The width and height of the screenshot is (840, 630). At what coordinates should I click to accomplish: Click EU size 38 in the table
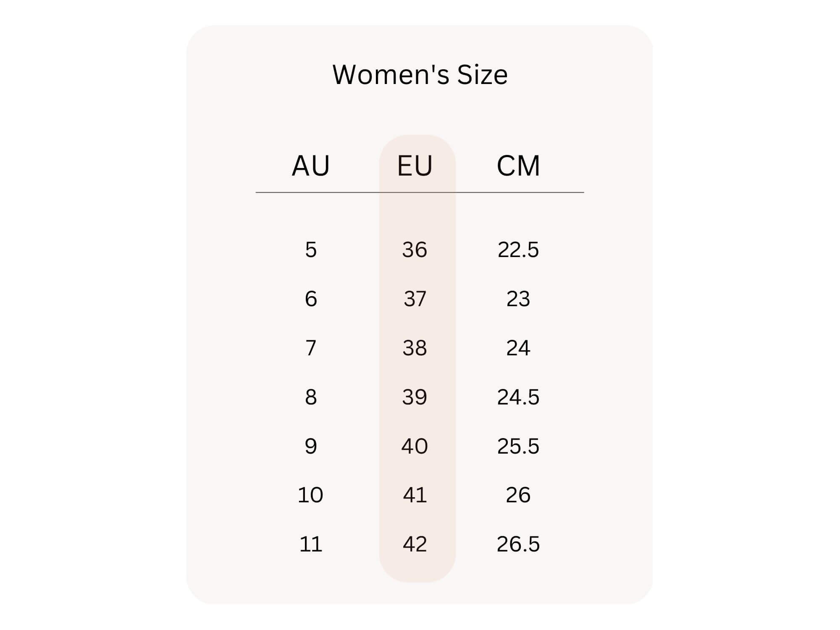[x=415, y=348]
